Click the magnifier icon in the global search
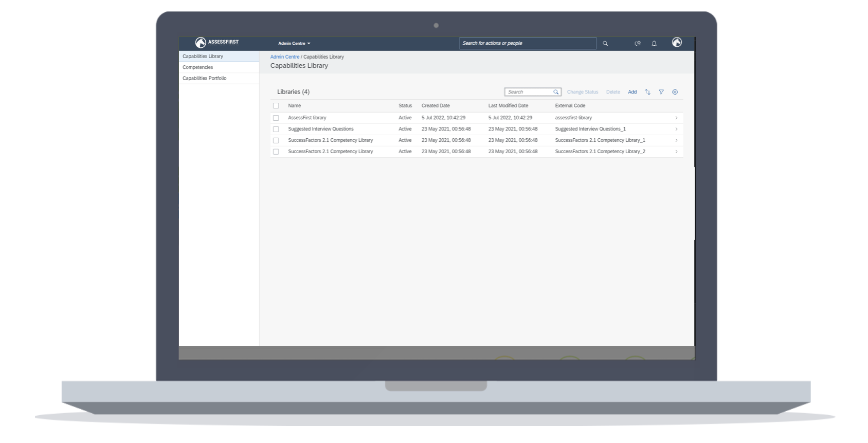868x443 pixels. point(605,44)
